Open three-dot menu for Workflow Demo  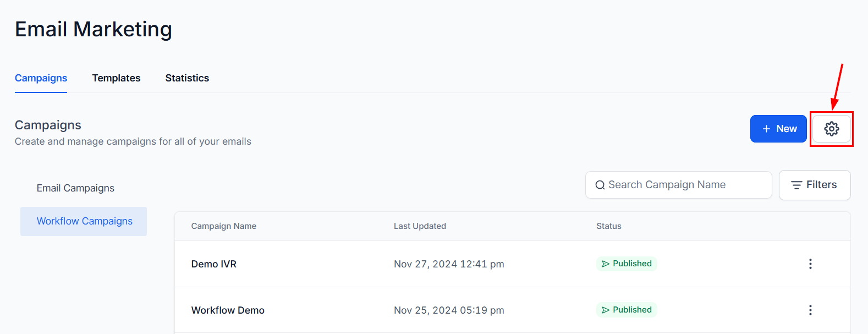click(810, 310)
